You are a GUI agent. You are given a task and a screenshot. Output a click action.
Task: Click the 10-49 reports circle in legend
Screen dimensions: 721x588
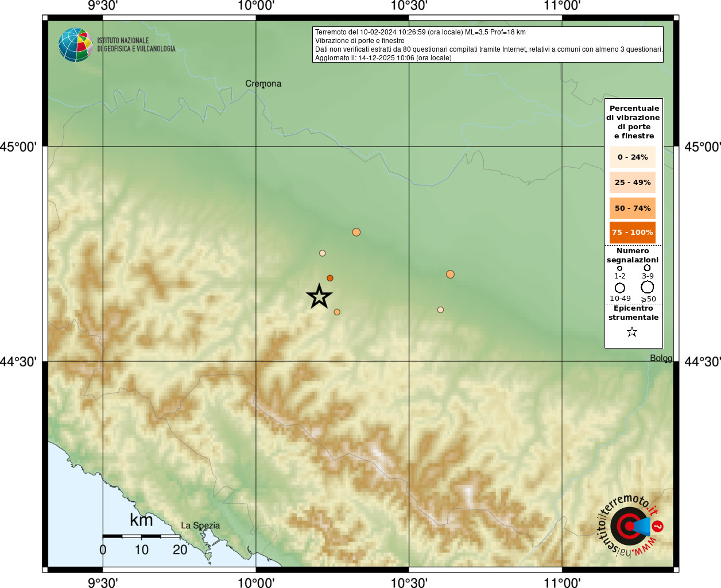620,288
